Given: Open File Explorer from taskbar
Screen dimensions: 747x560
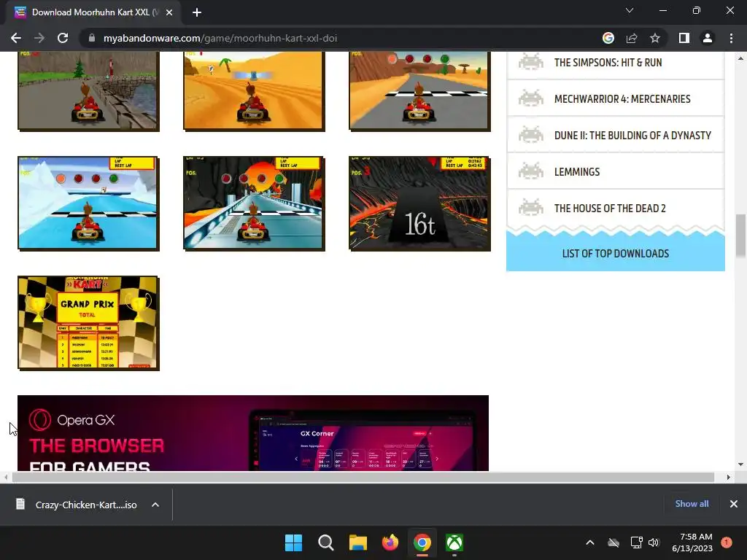Looking at the screenshot, I should coord(357,542).
